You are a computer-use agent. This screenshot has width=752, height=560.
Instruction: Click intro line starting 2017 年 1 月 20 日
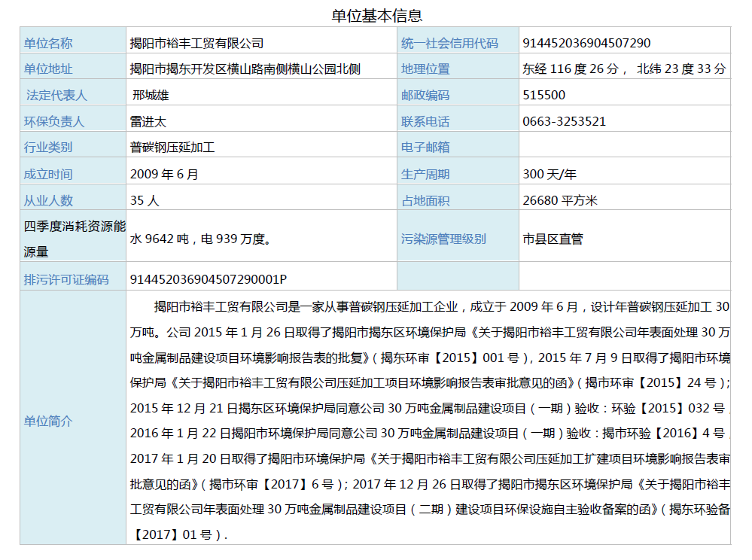[430, 459]
